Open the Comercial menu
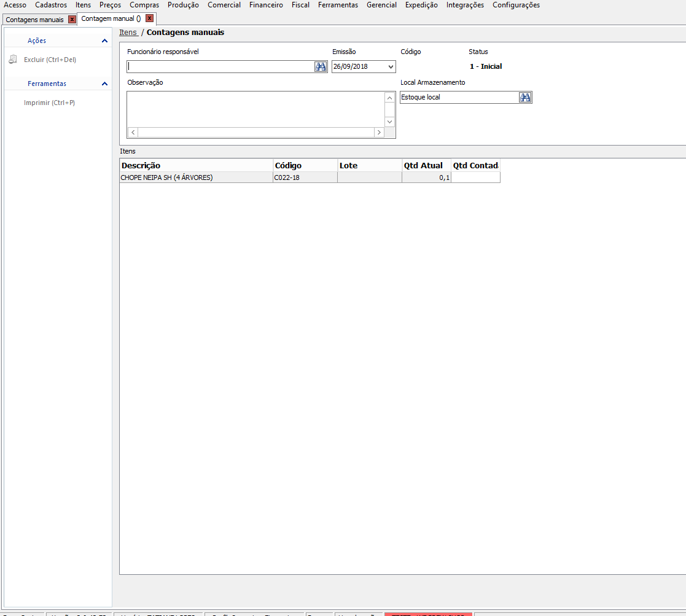 click(x=224, y=5)
